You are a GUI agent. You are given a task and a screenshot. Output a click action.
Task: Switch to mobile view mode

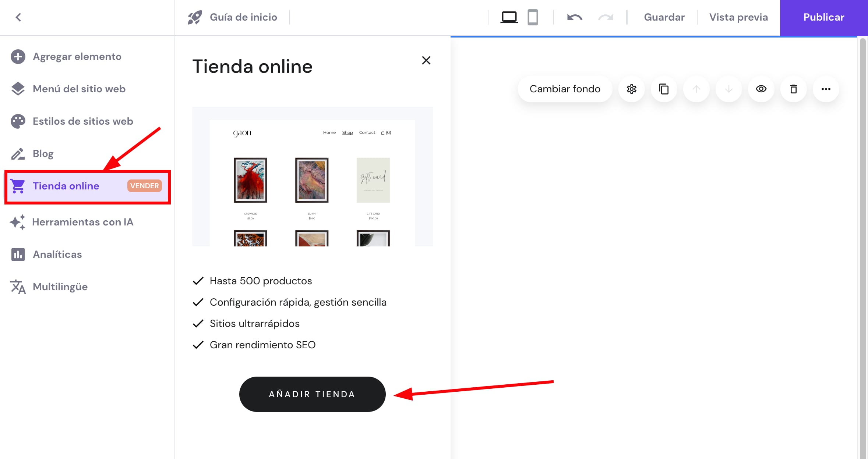(x=533, y=17)
